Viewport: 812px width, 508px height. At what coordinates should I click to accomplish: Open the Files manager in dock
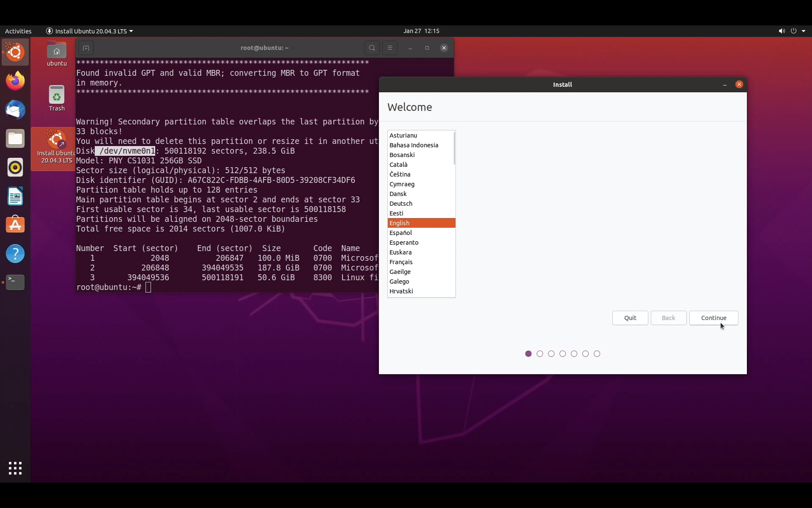click(15, 138)
